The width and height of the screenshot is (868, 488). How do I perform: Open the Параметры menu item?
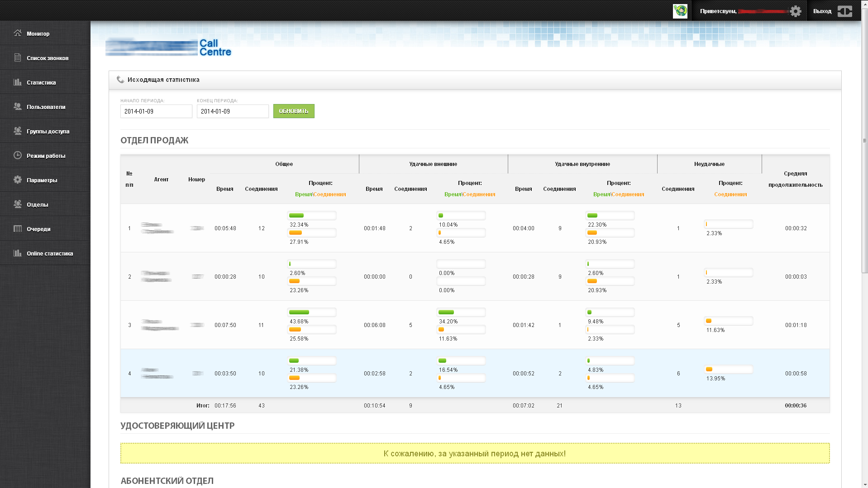[45, 180]
